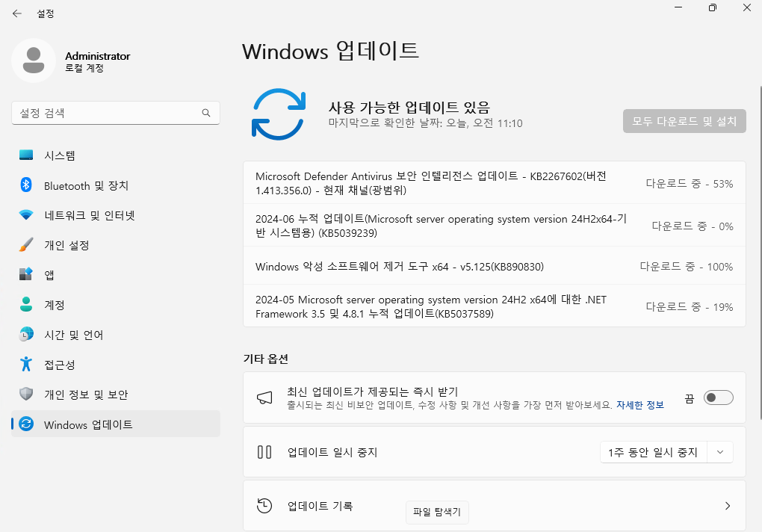Click the 사용 가능한 업데이트 있음 heading
The image size is (762, 532).
(409, 107)
